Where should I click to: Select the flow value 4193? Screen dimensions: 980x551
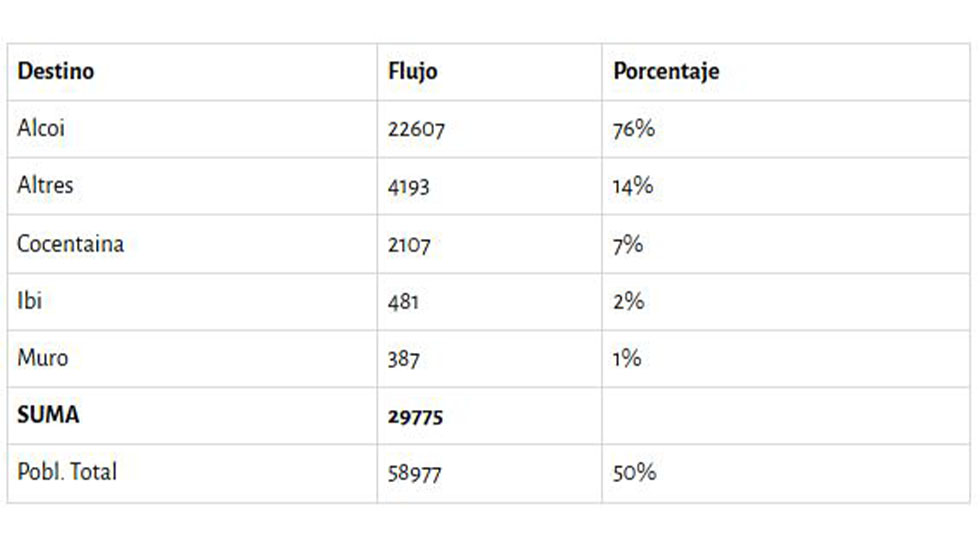click(409, 187)
